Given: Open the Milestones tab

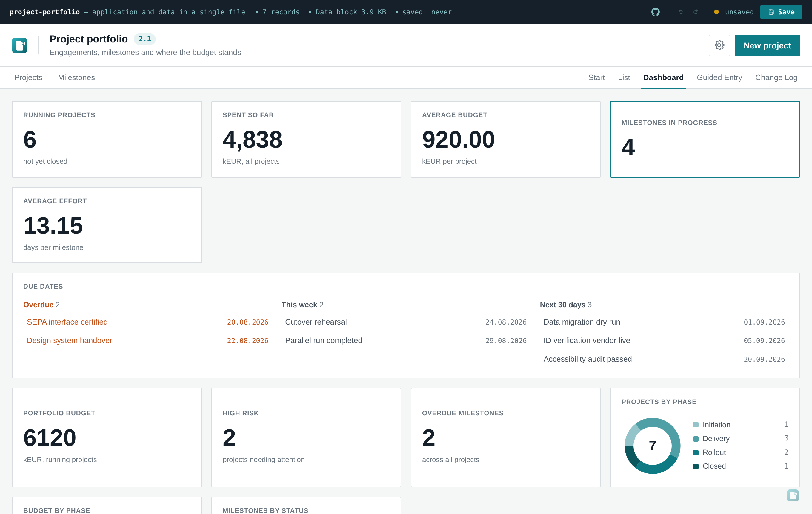Looking at the screenshot, I should pos(76,78).
